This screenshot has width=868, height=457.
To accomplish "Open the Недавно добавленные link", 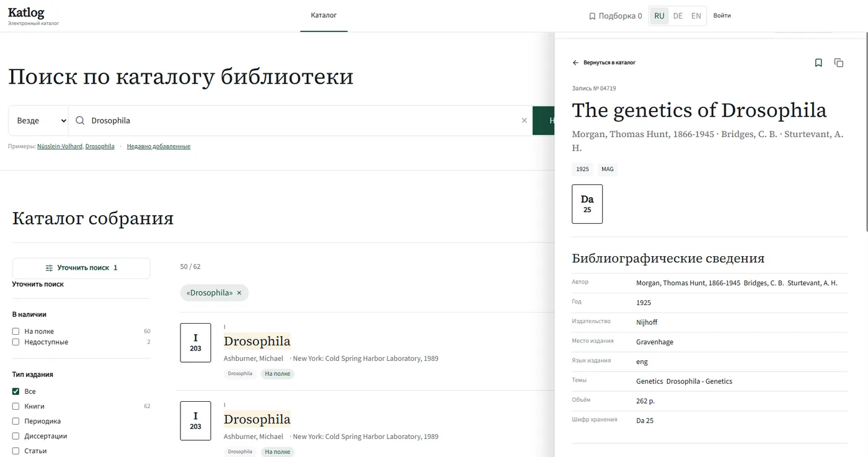I will [159, 146].
